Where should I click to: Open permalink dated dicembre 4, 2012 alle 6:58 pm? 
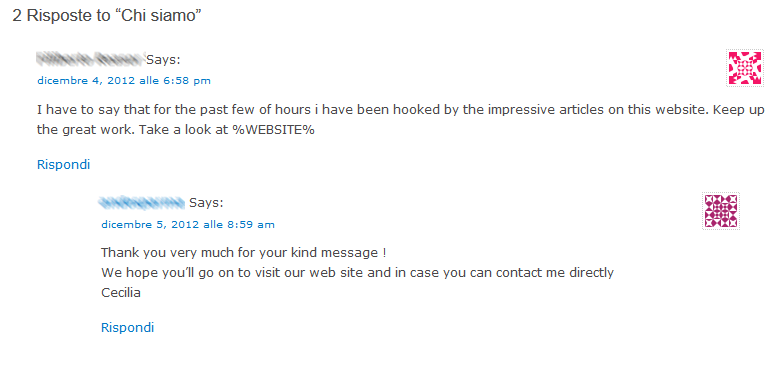point(124,80)
